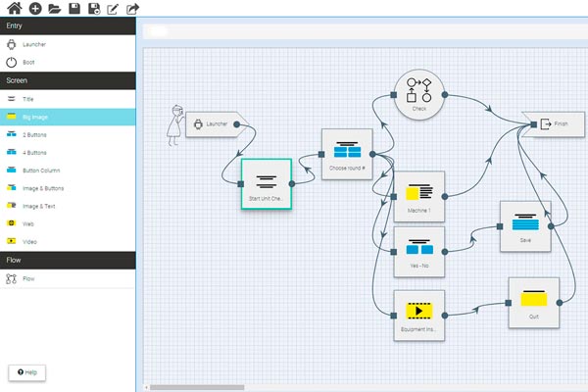Collapse the Entry section header
Screen dimensions: 588x392
68,25
